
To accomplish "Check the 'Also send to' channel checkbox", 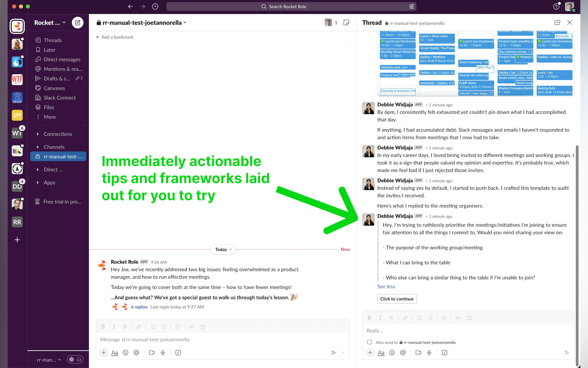I will click(369, 342).
